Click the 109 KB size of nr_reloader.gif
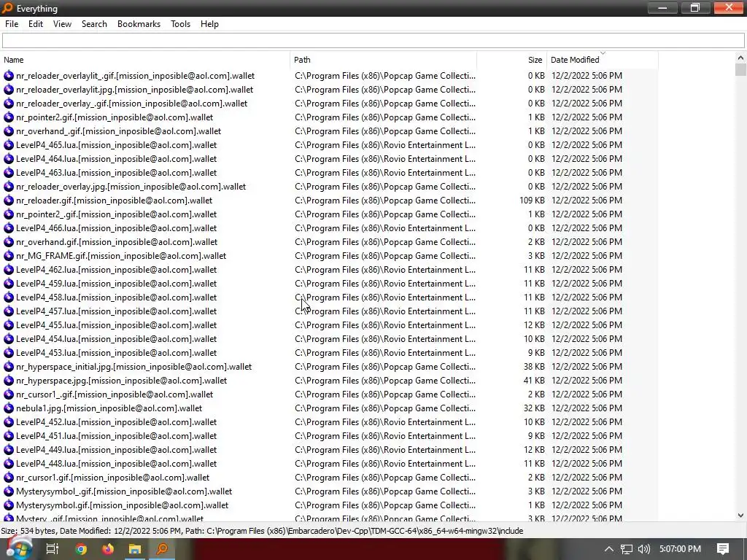 click(532, 201)
